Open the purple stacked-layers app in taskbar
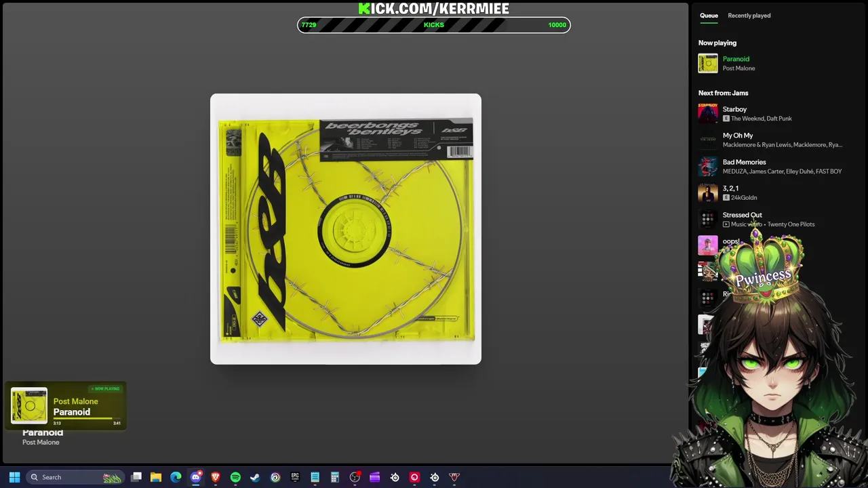Image resolution: width=868 pixels, height=488 pixels. 374,477
